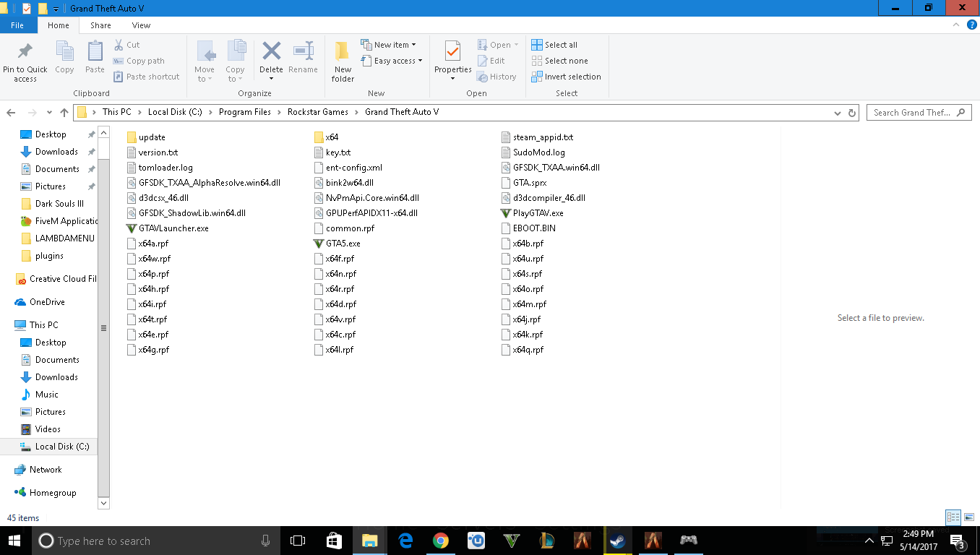Switch to details view button
Image resolution: width=980 pixels, height=555 pixels.
(953, 517)
